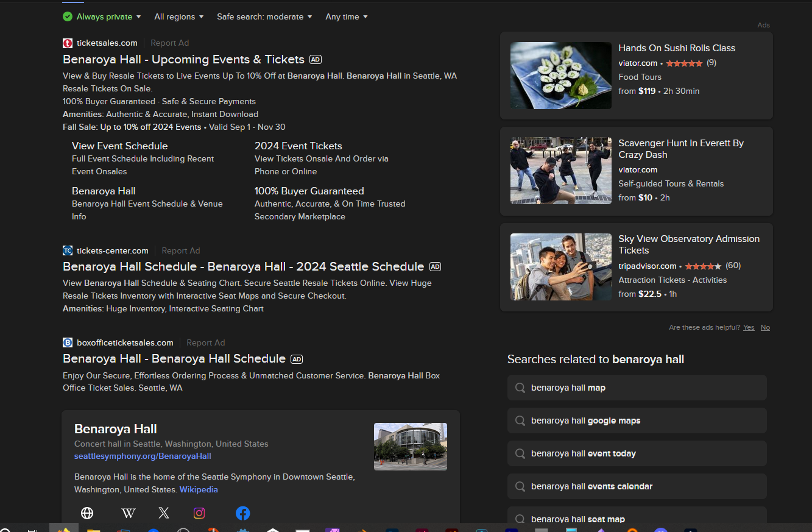Open the Instagram profile icon

pos(199,513)
